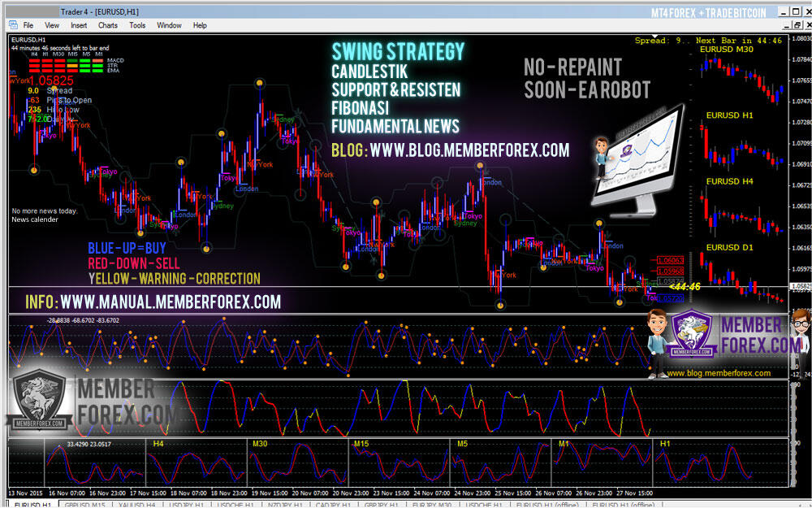Click the gray 1.05873 price level label

coord(671,281)
